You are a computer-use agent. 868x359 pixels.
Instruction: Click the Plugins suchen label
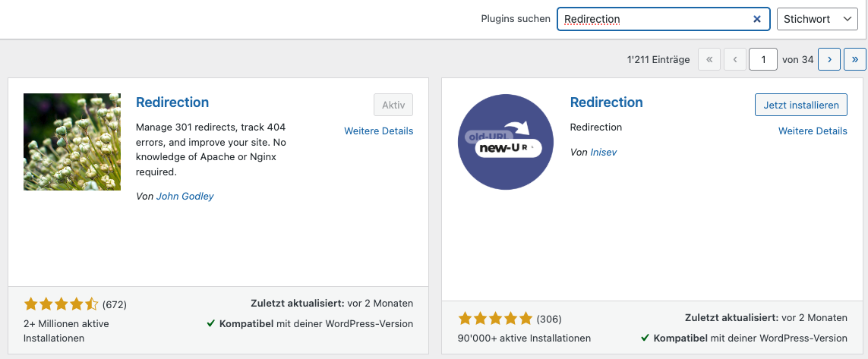coord(516,19)
